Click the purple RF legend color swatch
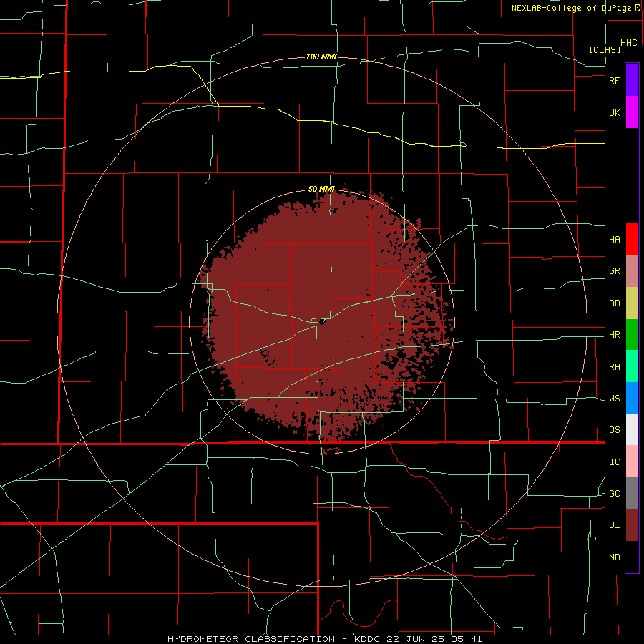Image resolution: width=644 pixels, height=644 pixels. [x=632, y=80]
